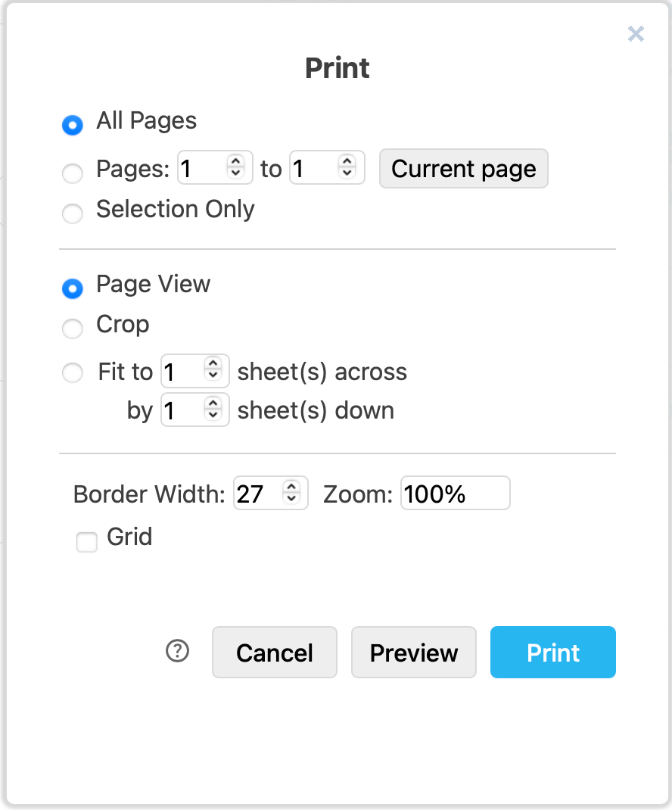This screenshot has width=672, height=810.
Task: Select the Fit to sheets option
Action: click(x=73, y=372)
